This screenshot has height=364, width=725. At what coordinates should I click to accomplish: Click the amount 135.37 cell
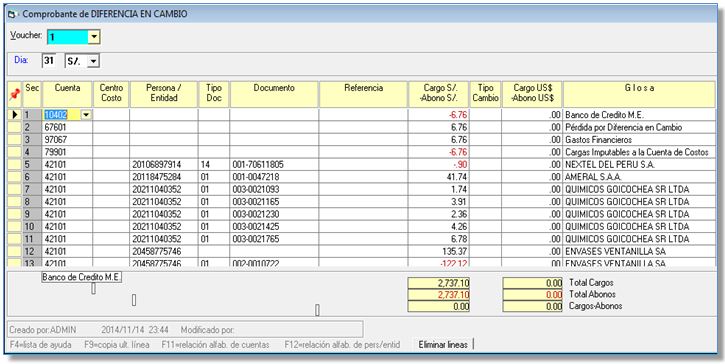438,252
